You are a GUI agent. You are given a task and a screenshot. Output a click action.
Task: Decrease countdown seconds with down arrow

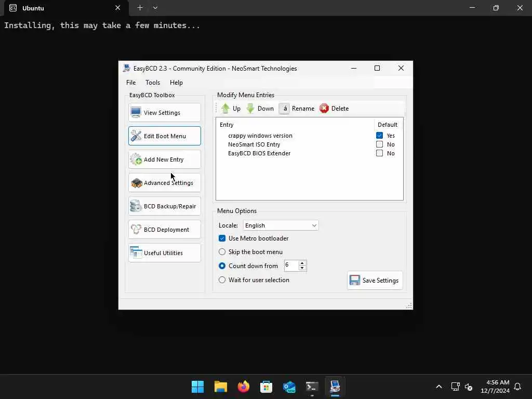click(x=302, y=268)
